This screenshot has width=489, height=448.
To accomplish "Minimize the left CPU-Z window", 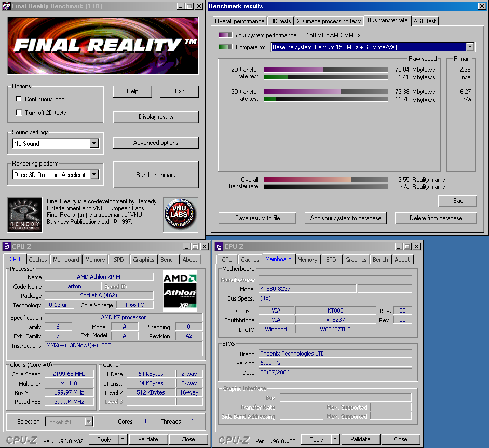I will [186, 247].
